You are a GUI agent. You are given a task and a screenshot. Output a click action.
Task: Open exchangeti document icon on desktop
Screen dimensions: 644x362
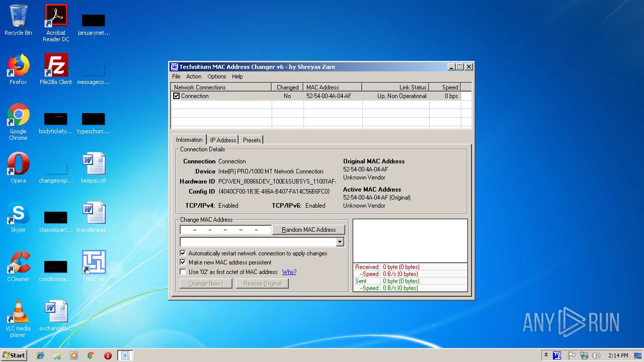point(56,316)
